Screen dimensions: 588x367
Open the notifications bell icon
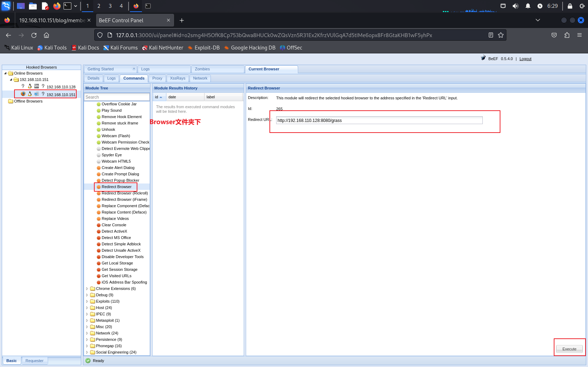click(x=528, y=6)
